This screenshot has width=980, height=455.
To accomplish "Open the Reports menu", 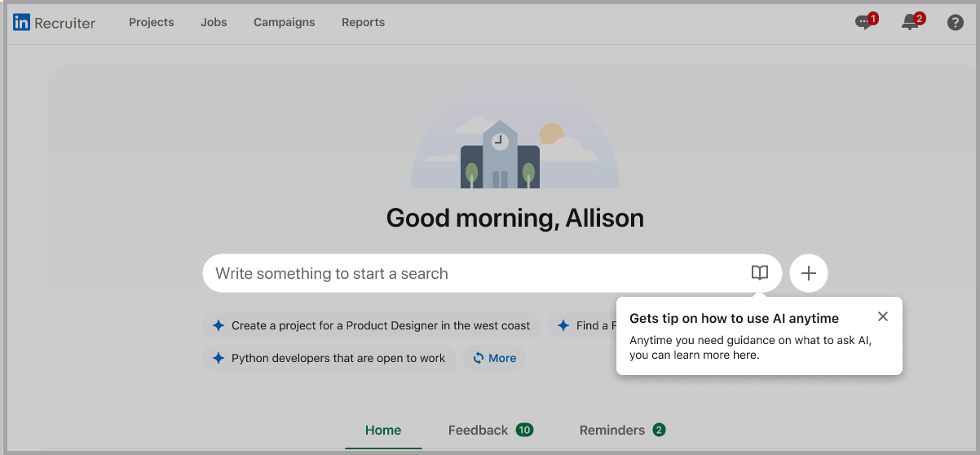I will [x=363, y=22].
